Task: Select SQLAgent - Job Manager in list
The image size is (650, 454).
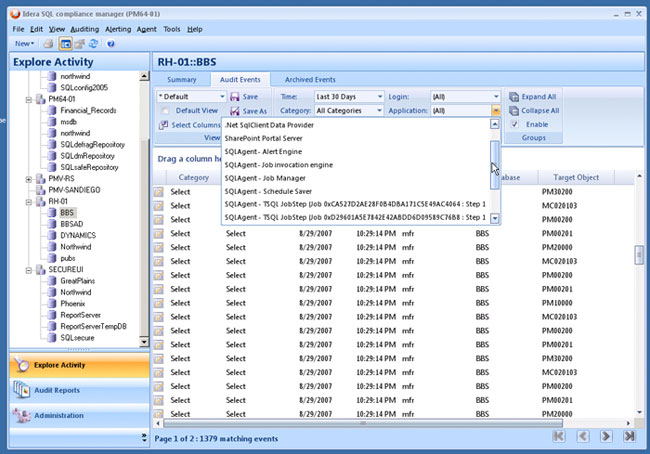Action: pos(265,178)
